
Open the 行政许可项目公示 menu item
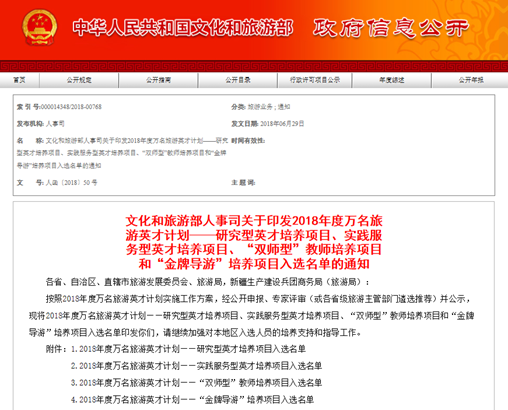315,80
